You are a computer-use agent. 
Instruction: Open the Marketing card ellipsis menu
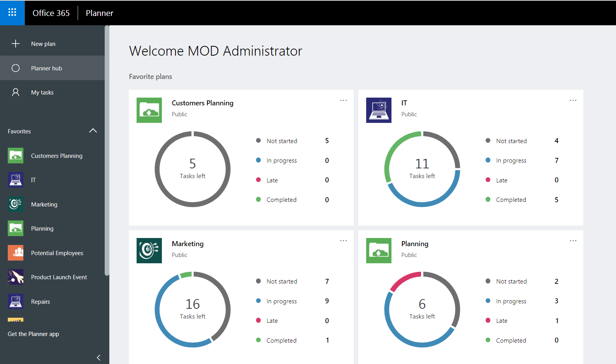(343, 241)
